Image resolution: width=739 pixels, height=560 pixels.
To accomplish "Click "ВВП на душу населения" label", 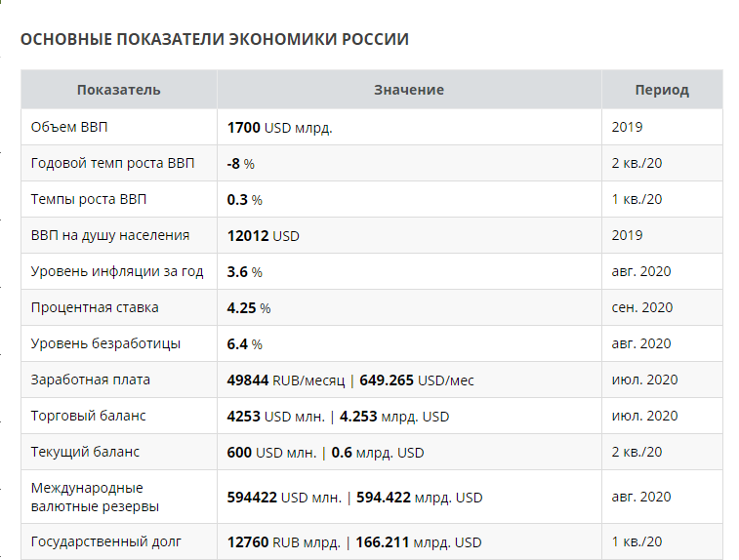I will (110, 235).
